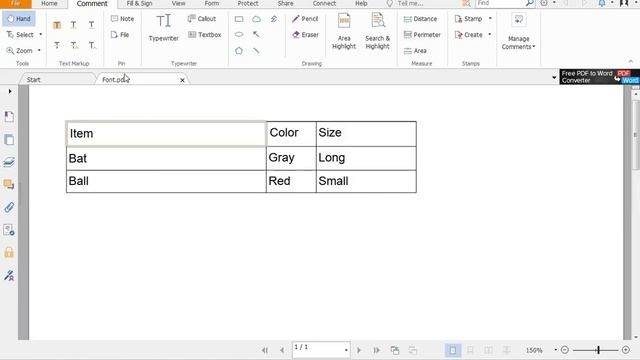640x360 pixels.
Task: Select the Callout tool
Action: 202,19
